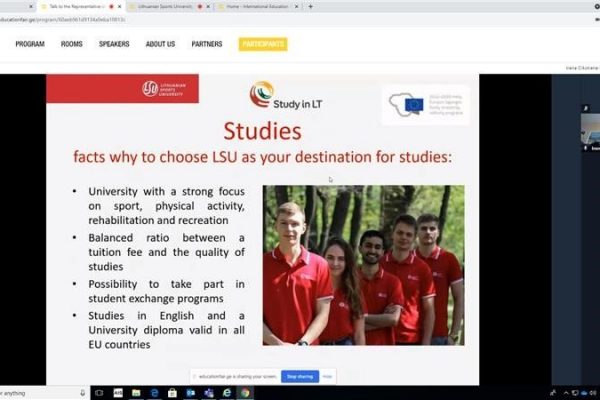
Task: Open Internet Explorer from taskbar
Action: 227,393
